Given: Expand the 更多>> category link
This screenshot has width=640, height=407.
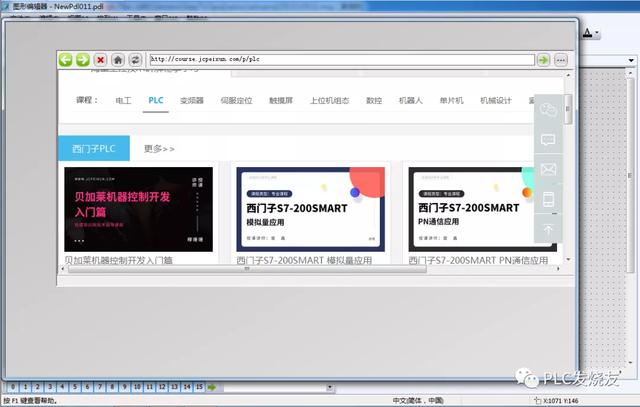Looking at the screenshot, I should 159,148.
